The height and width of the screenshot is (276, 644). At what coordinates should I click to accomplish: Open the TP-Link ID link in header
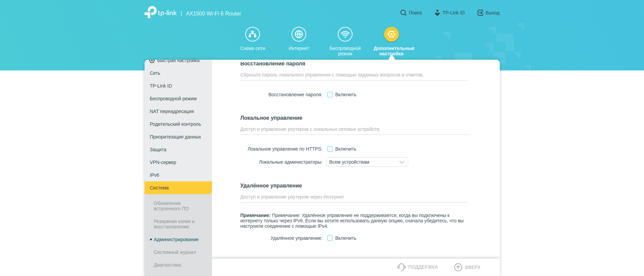point(449,13)
